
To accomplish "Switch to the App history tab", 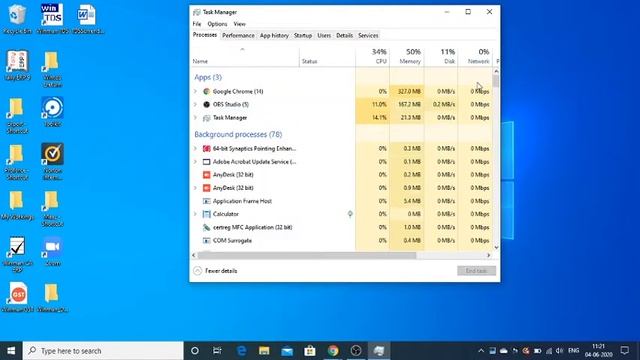I will click(x=274, y=36).
